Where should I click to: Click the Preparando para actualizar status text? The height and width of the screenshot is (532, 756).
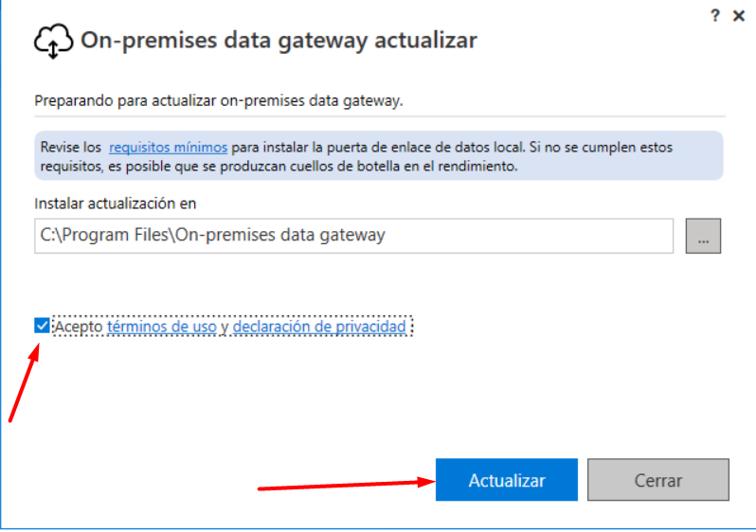(x=219, y=100)
